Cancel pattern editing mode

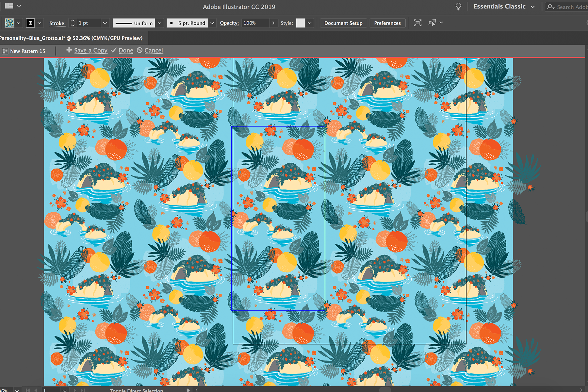[x=153, y=51]
